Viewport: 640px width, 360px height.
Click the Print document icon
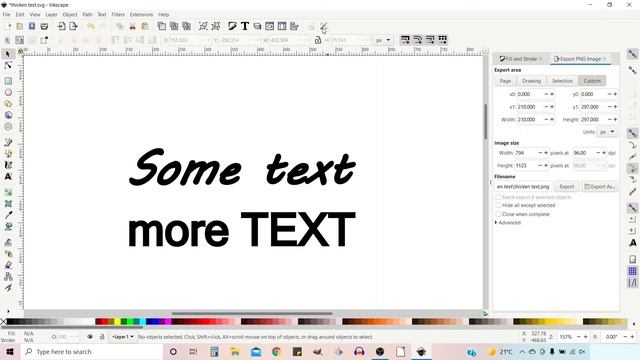44,26
